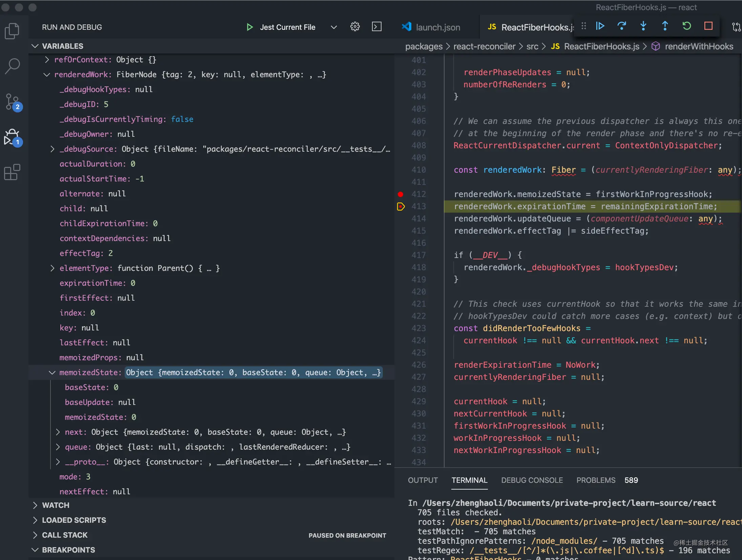Expand the elementType function Parent entry
This screenshot has width=742, height=560.
(x=52, y=268)
